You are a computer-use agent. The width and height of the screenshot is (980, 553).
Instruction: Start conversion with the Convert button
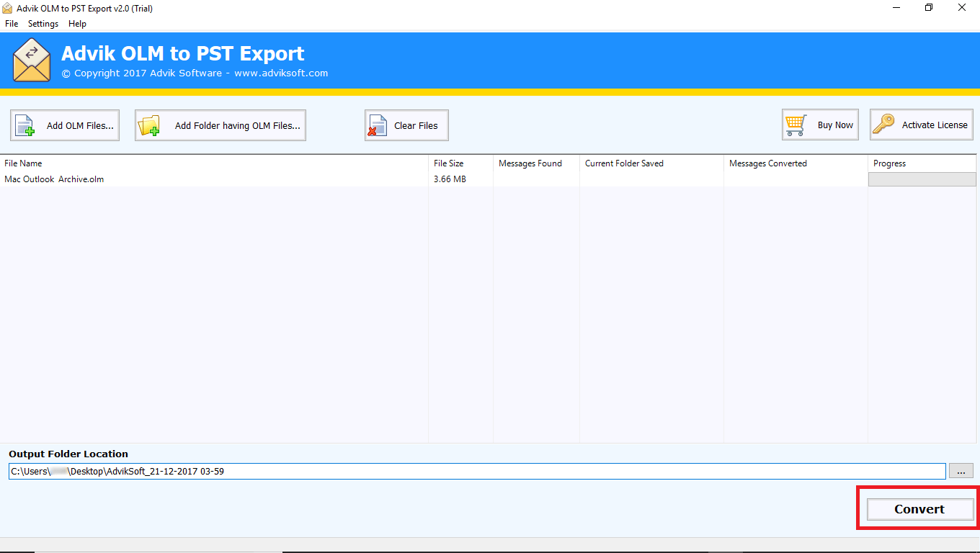[919, 509]
